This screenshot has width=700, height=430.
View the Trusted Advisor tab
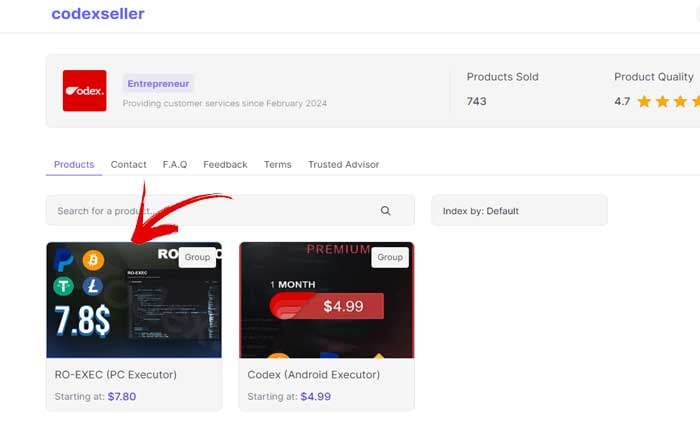point(343,164)
